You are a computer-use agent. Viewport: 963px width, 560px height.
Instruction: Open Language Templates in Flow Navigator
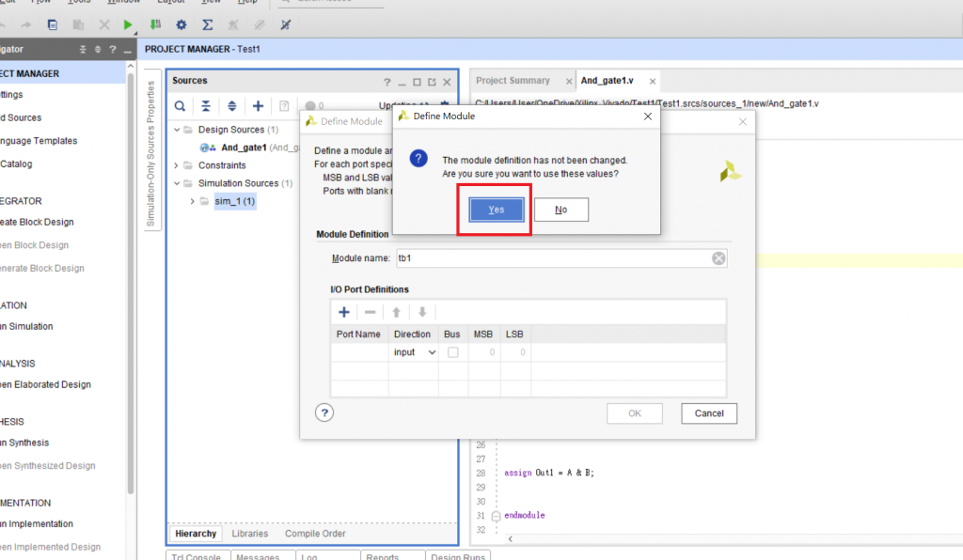[39, 141]
